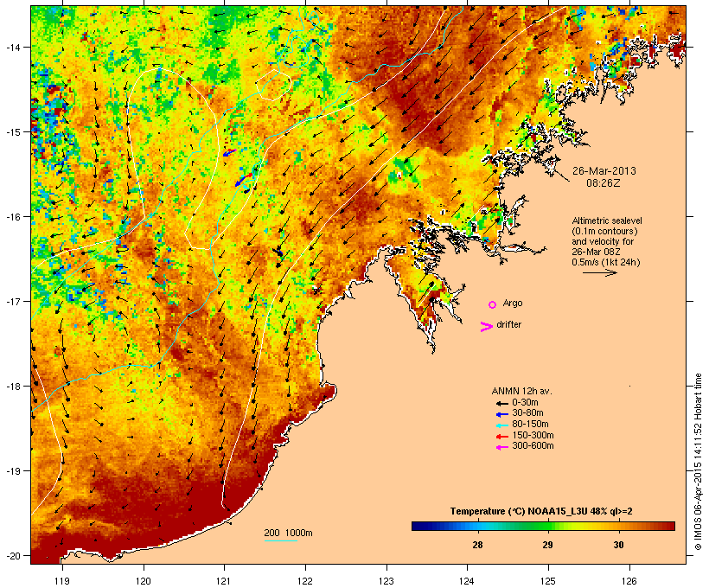Screen dimensions: 709x588
Task: Click the longitude axis label 119
Action: point(62,581)
